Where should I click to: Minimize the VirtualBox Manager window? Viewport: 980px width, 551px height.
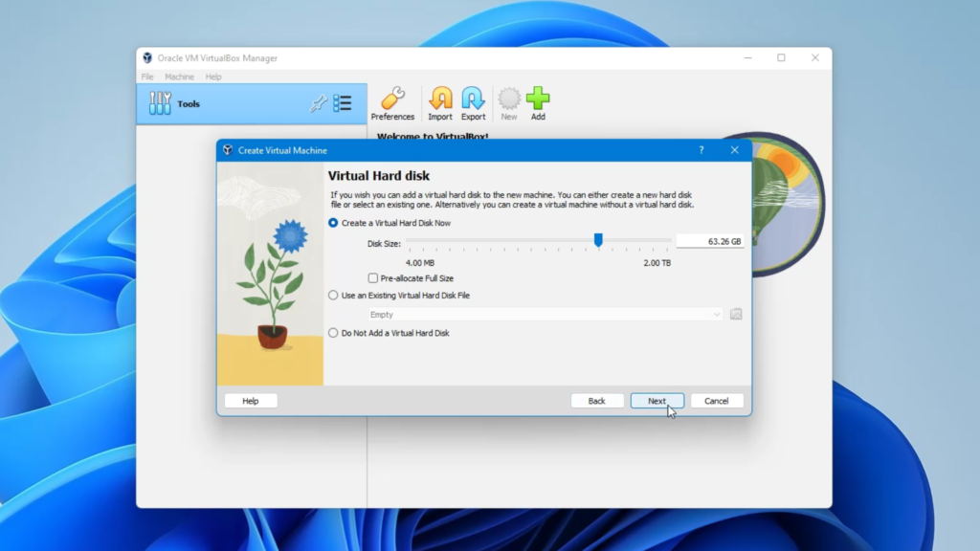(x=747, y=57)
